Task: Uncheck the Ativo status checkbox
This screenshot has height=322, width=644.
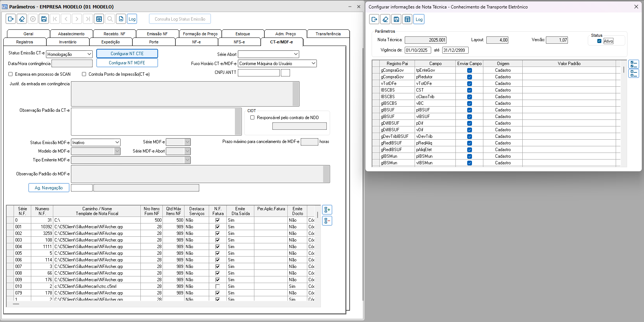Action: (x=599, y=41)
